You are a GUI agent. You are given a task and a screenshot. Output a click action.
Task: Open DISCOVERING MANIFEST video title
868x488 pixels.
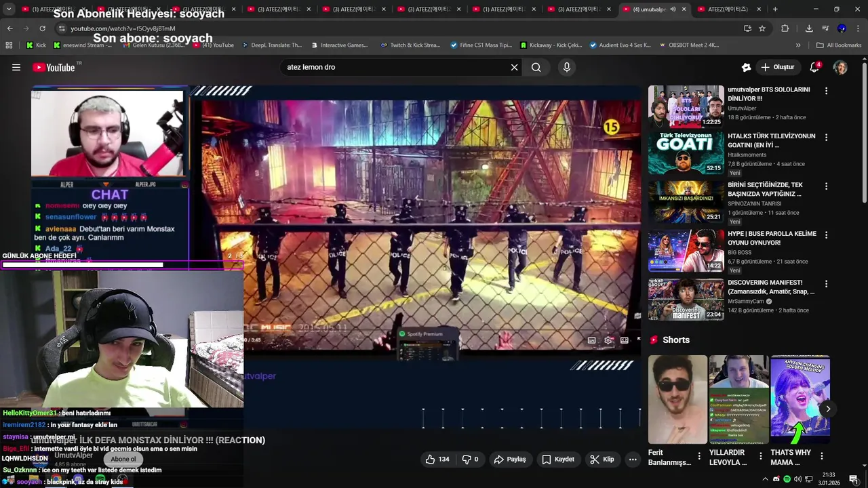pyautogui.click(x=771, y=287)
